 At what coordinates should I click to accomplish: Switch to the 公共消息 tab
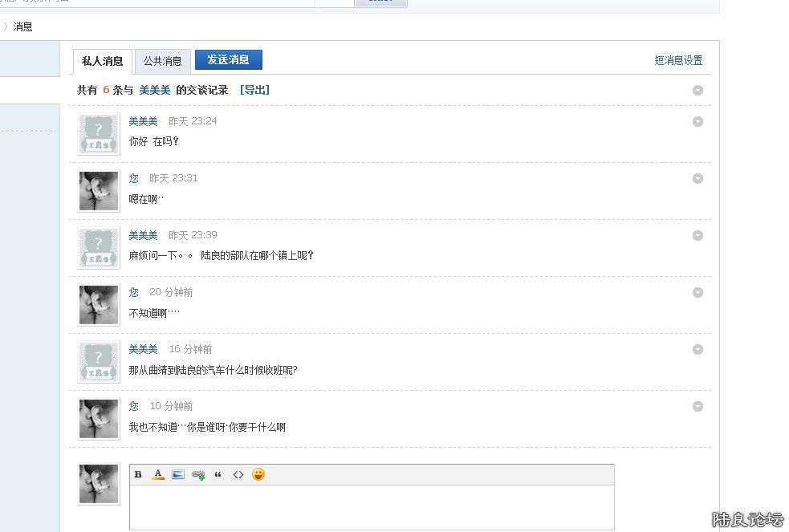163,61
